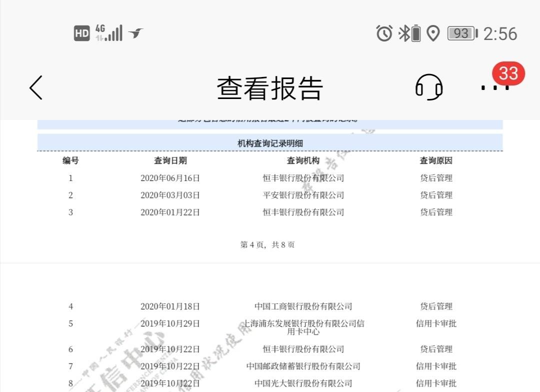Select 恒丰银行股份有限公司 in row 6
The width and height of the screenshot is (540, 392).
[303, 349]
